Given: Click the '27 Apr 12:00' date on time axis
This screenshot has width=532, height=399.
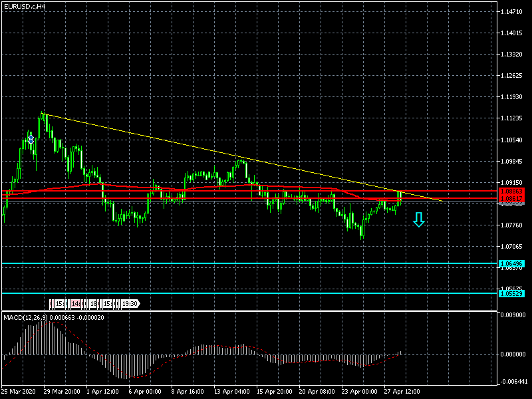Looking at the screenshot, I should point(402,392).
